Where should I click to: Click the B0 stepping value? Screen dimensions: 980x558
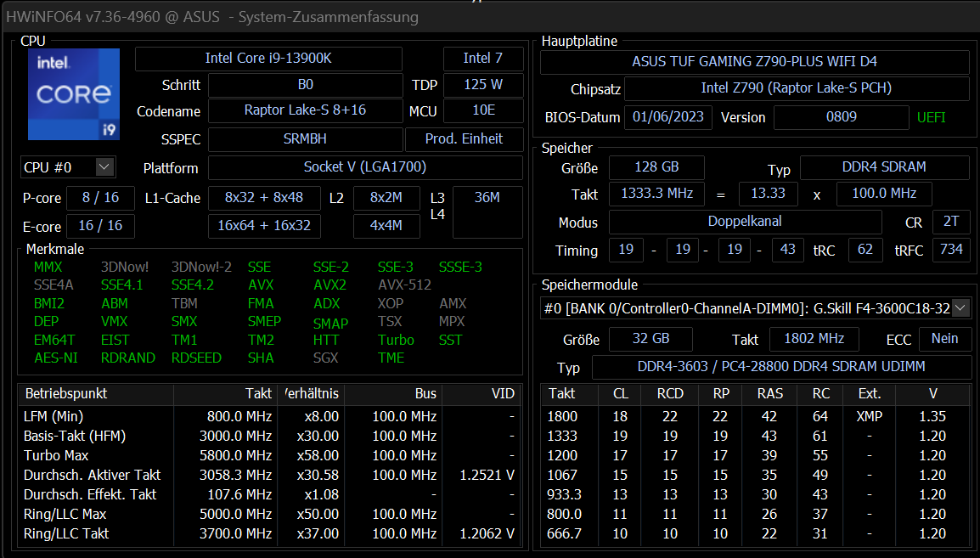point(306,85)
